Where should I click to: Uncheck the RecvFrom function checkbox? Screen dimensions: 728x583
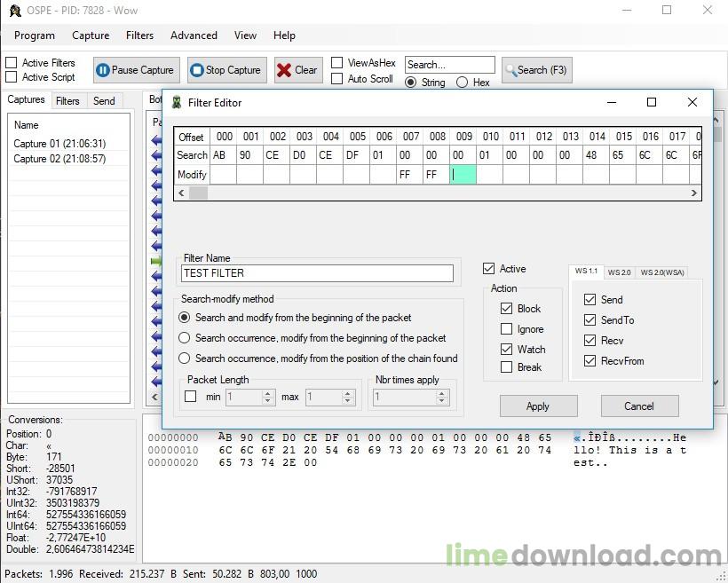click(590, 360)
